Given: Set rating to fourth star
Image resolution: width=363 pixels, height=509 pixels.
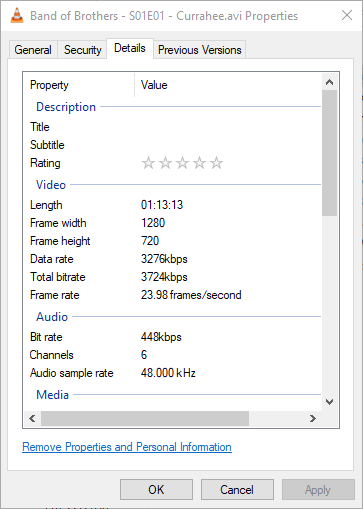Looking at the screenshot, I should click(199, 163).
